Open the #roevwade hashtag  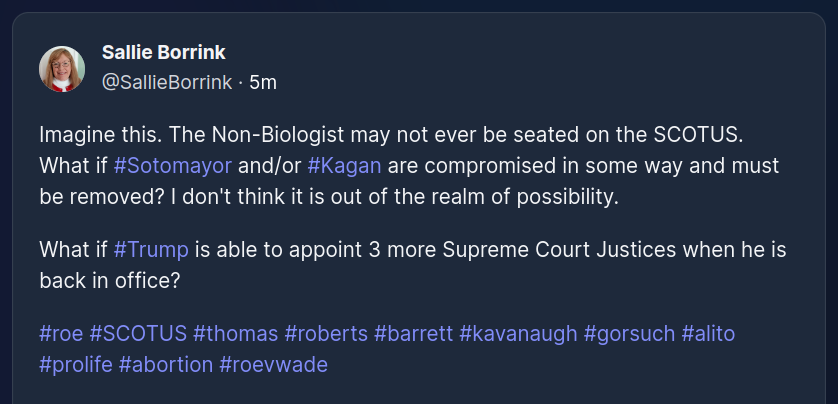(273, 364)
